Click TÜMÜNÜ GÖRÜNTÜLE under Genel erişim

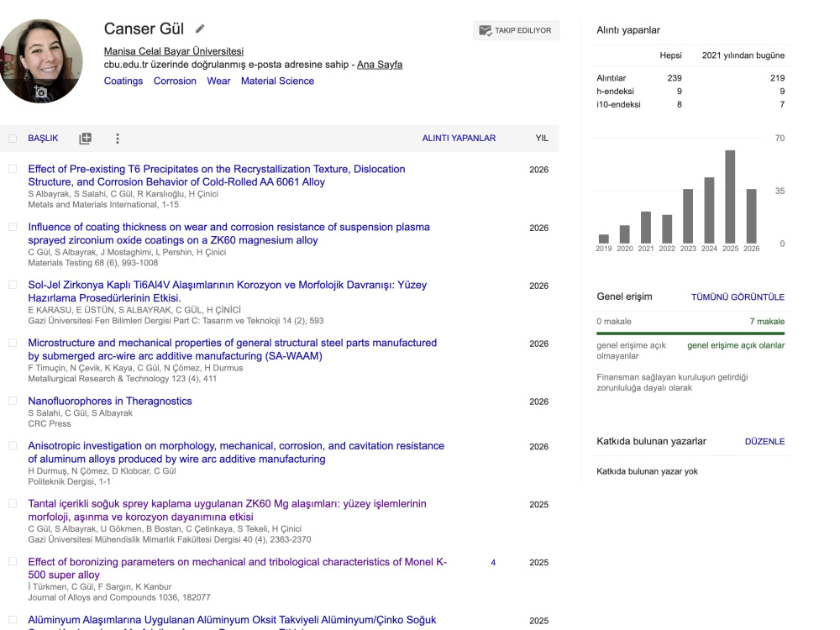point(738,297)
